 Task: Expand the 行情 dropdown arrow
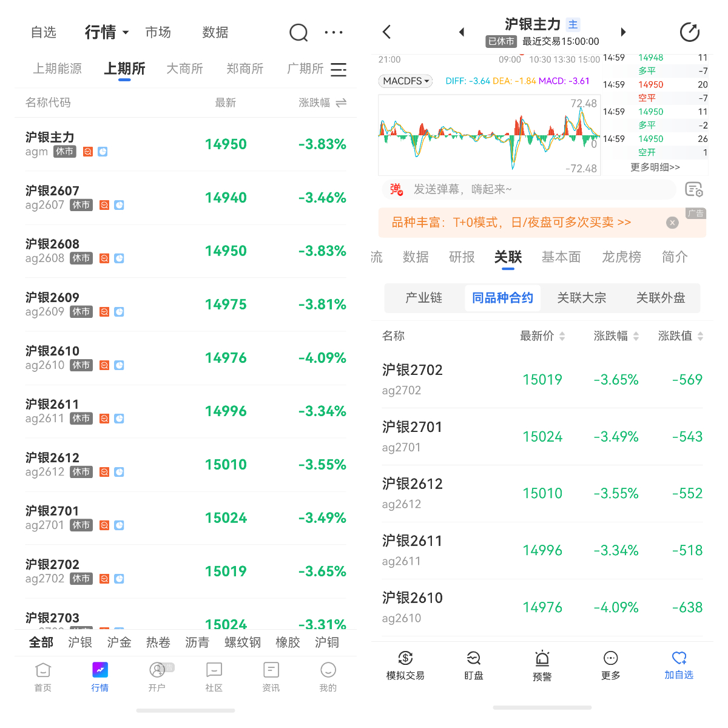coord(126,32)
